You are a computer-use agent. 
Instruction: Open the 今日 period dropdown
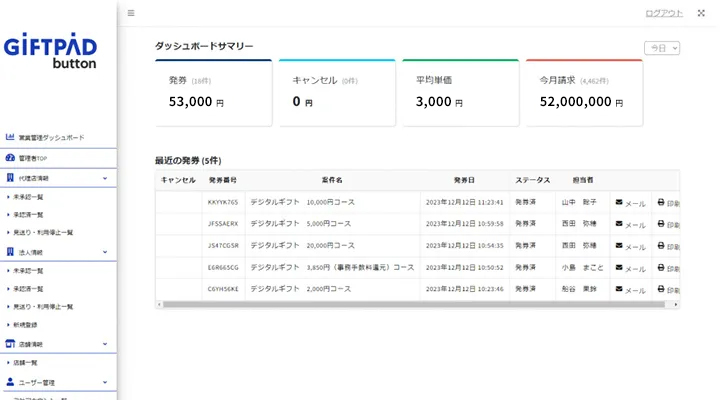662,48
